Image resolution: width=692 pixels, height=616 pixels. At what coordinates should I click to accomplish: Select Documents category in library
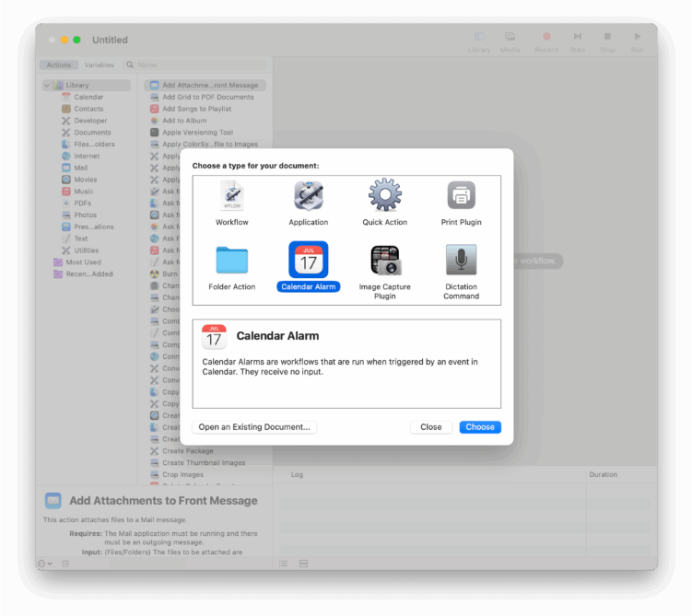[92, 133]
